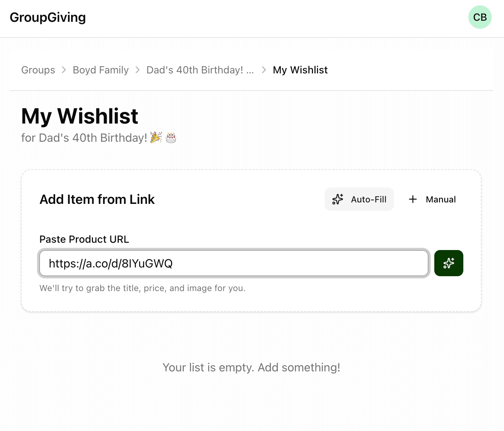The image size is (504, 431).
Task: Click the chevron after Boyd Family
Action: pyautogui.click(x=137, y=70)
